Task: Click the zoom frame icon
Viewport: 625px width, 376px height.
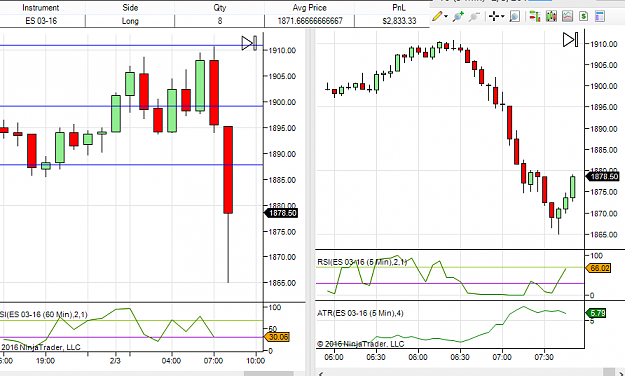Action: [515, 16]
